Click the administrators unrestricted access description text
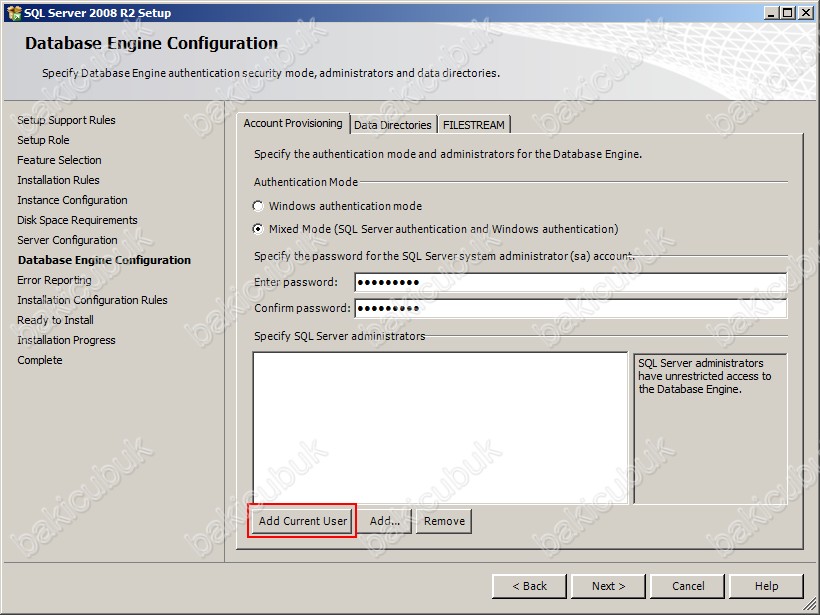The image size is (820, 615). pos(704,376)
